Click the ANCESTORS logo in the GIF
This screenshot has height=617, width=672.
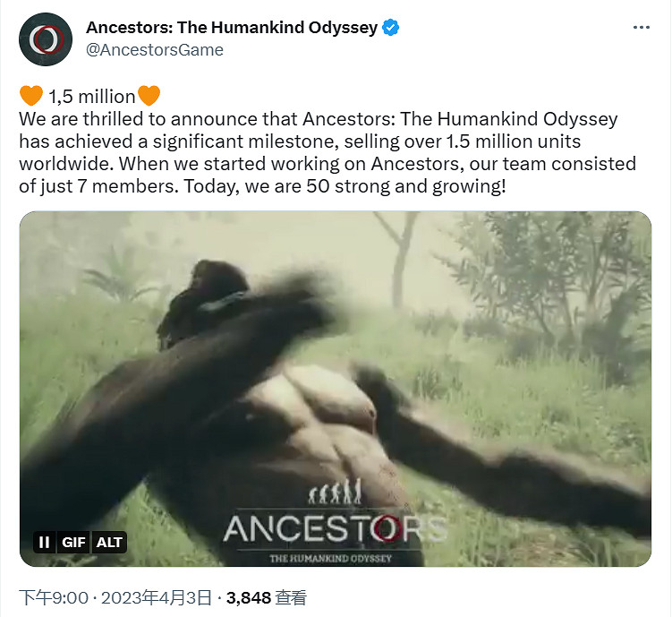tap(336, 529)
